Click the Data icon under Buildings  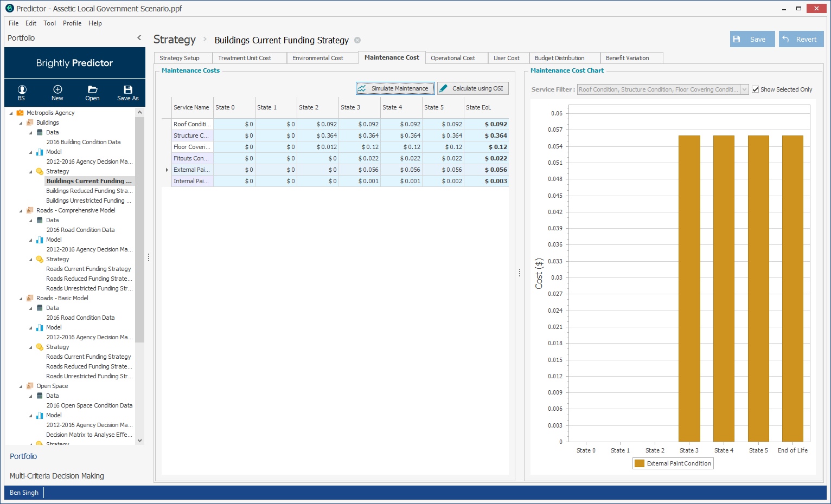pos(40,132)
